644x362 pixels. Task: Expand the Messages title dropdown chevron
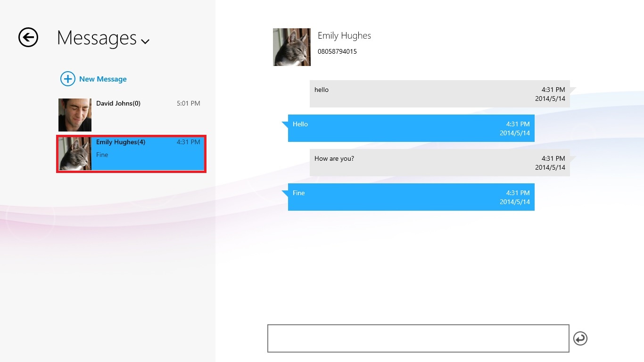145,41
